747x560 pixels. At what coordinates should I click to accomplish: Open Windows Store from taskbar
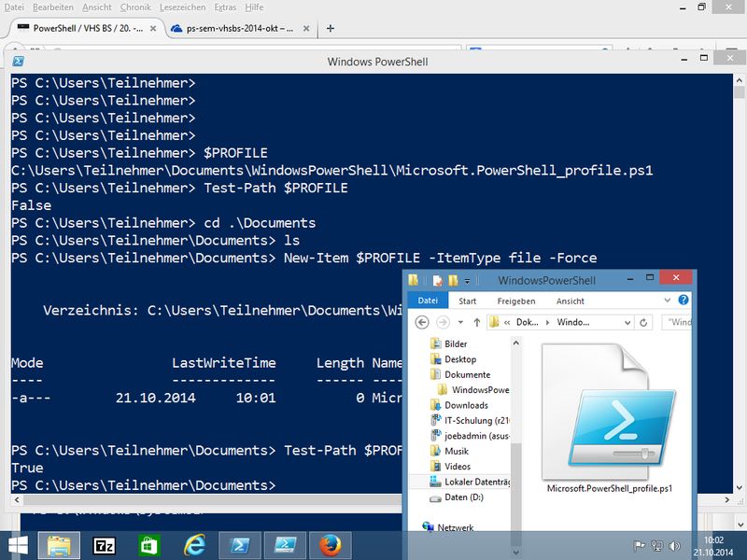tap(148, 546)
